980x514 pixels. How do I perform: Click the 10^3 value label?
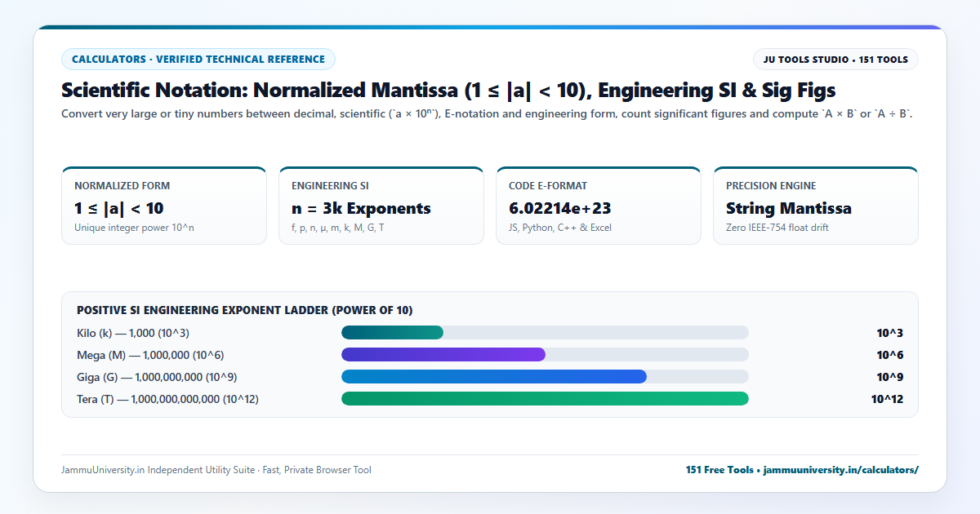pos(890,333)
